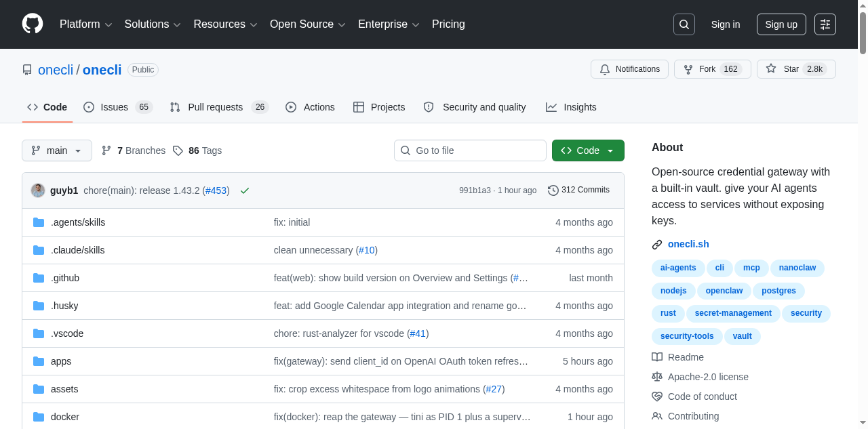Open the .agents/skills folder icon
The image size is (868, 429).
(39, 222)
